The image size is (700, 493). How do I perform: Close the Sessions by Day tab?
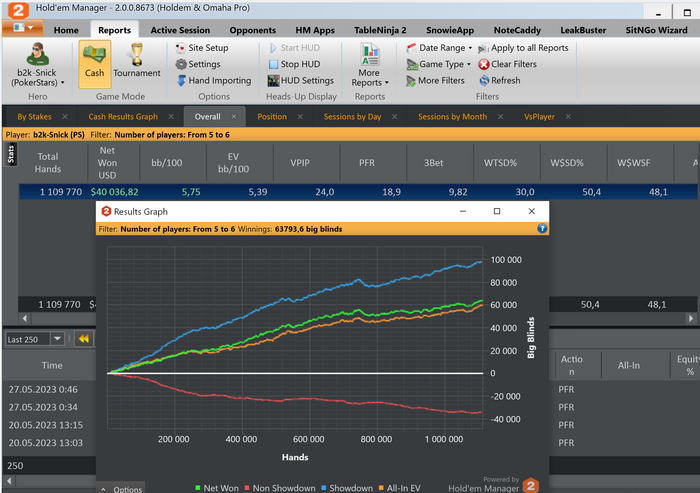[395, 117]
